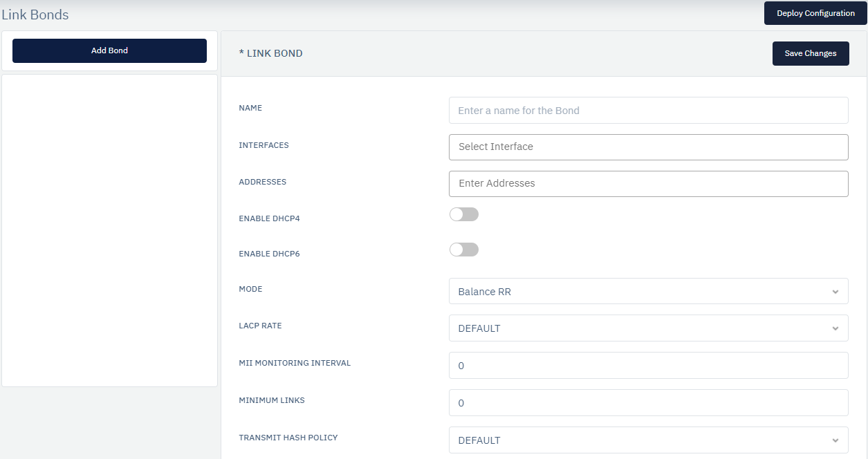The image size is (868, 459).
Task: Click the ENABLE DHCP6 label
Action: point(269,254)
